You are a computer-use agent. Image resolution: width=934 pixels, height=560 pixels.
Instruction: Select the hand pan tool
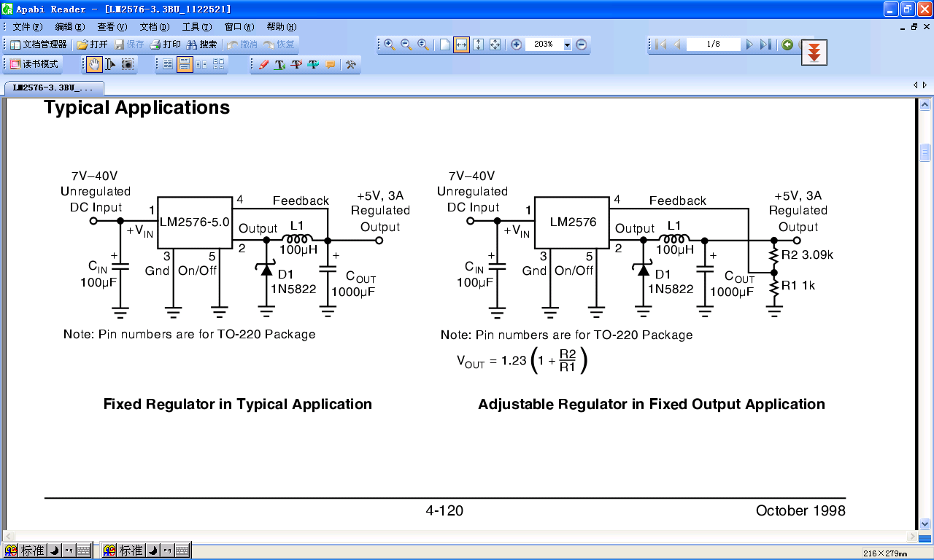click(95, 64)
